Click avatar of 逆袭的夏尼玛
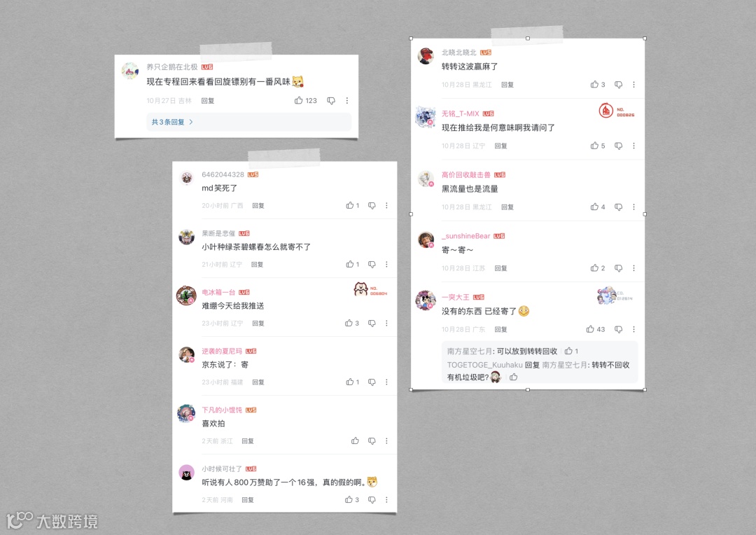This screenshot has height=535, width=756. (x=187, y=354)
